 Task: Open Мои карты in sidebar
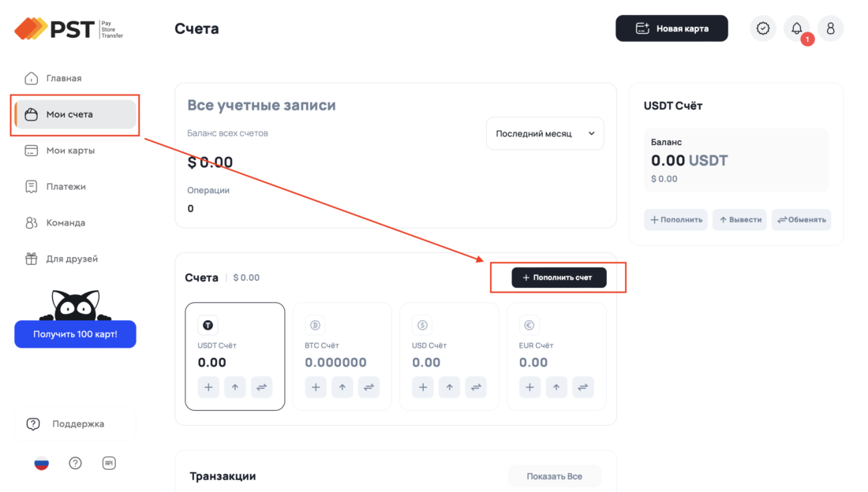click(70, 151)
